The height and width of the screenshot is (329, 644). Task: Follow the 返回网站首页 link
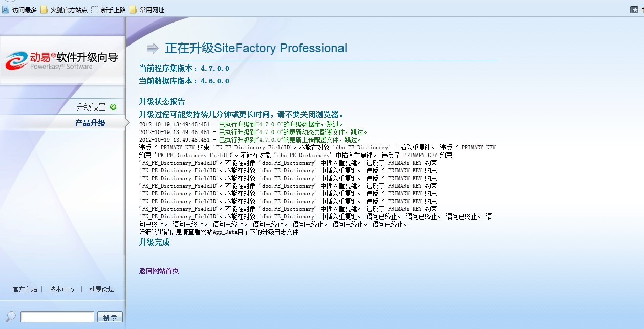(x=159, y=271)
